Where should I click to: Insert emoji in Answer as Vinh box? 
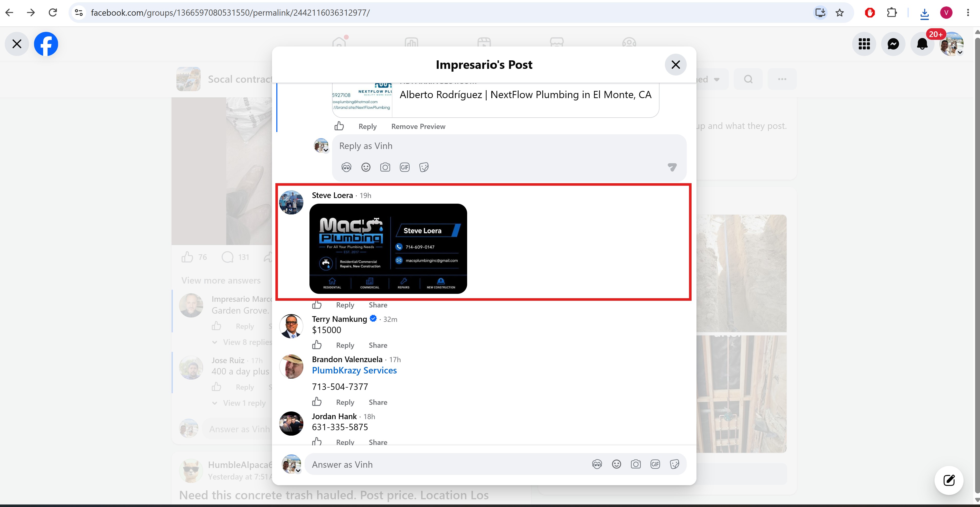[x=616, y=464]
